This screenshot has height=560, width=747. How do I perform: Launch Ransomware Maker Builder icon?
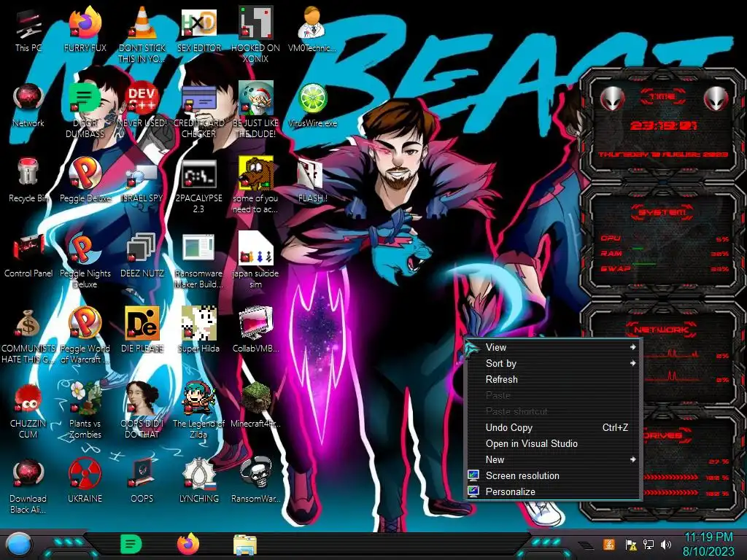(199, 261)
